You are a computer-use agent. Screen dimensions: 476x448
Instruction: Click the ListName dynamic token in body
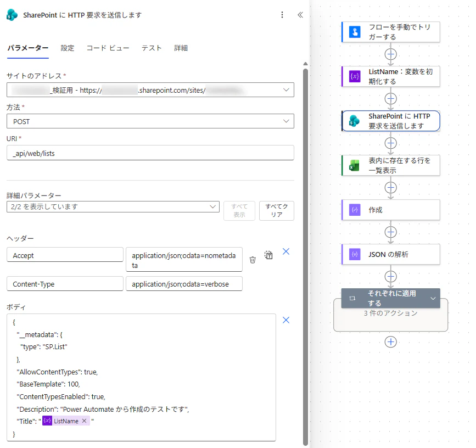(x=66, y=421)
